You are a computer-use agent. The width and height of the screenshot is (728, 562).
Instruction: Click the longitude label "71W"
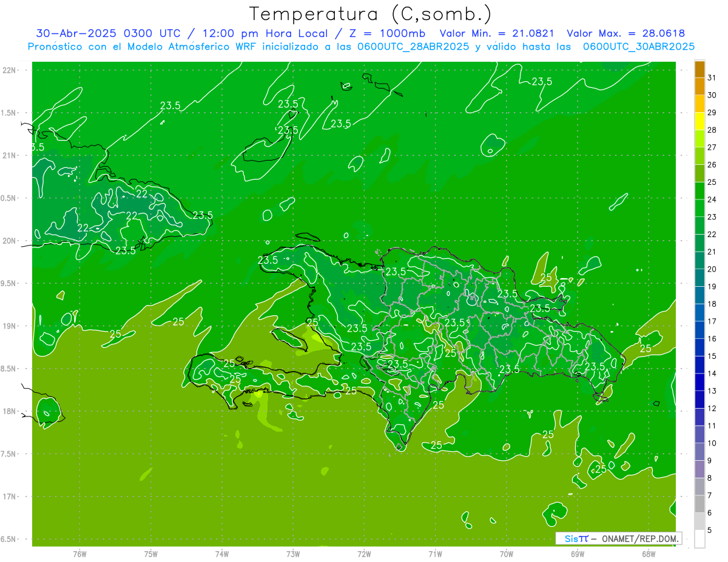point(435,554)
